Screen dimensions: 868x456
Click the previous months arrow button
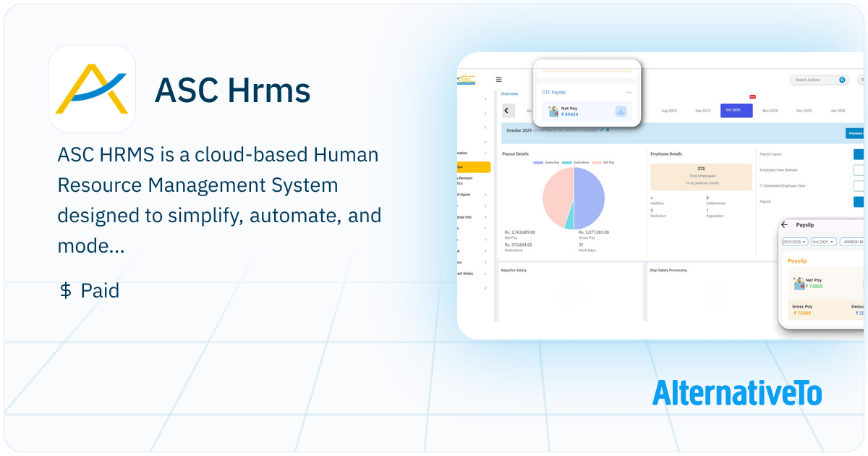pyautogui.click(x=508, y=111)
